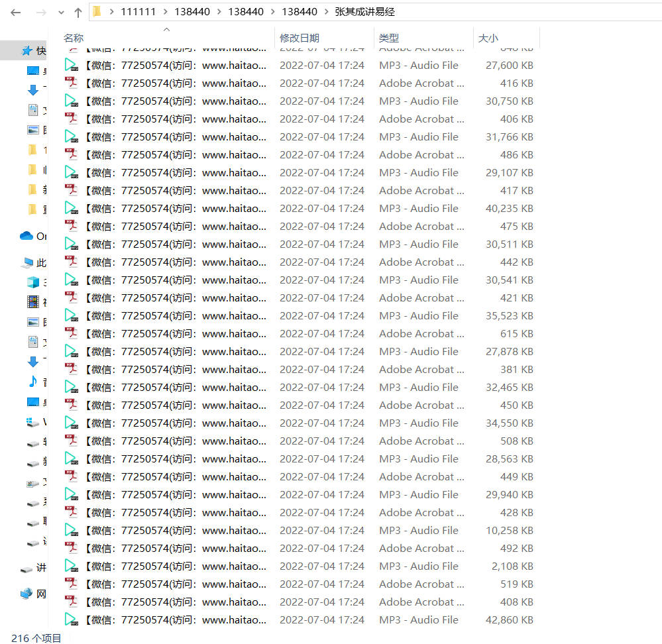Viewport: 662px width, 644px height.
Task: Sort files by the 大小 column header
Action: (x=488, y=38)
